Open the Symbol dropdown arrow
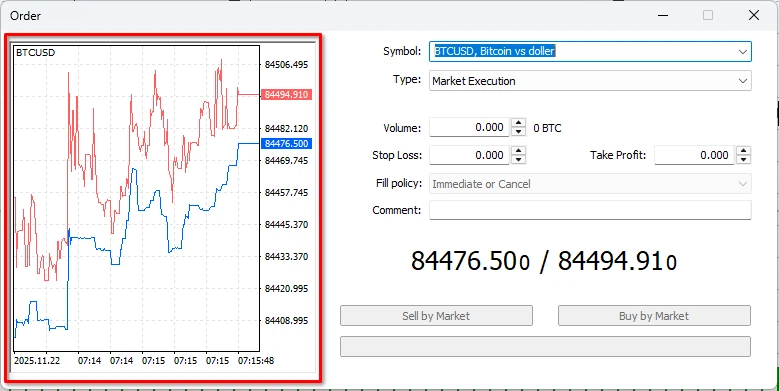This screenshot has width=779, height=391. click(743, 52)
